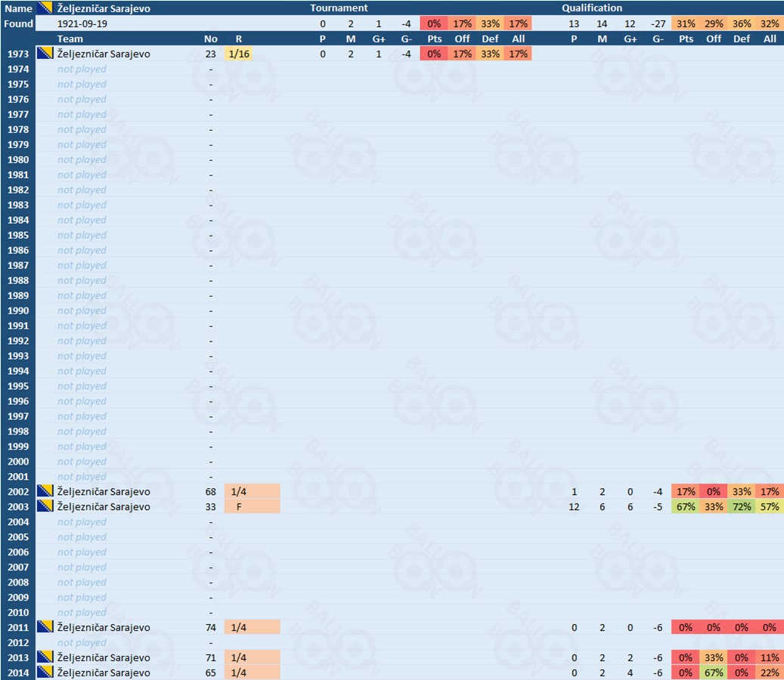Screen dimensions: 784x680
Task: Click the green 72% Def cell
Action: [741, 507]
